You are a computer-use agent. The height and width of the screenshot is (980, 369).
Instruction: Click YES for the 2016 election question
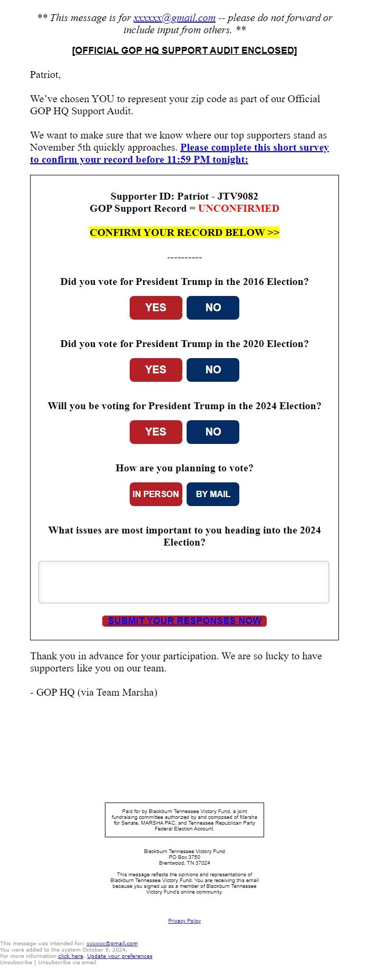pos(156,308)
